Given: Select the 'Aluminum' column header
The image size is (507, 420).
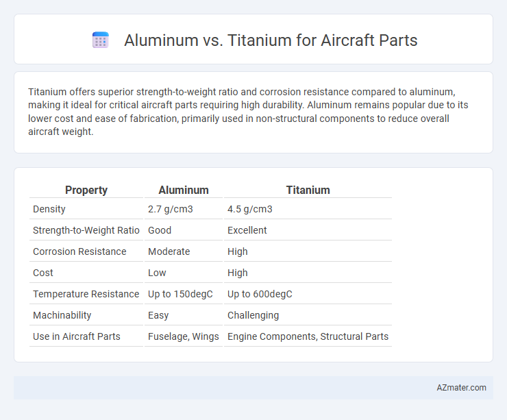Looking at the screenshot, I should (x=184, y=190).
